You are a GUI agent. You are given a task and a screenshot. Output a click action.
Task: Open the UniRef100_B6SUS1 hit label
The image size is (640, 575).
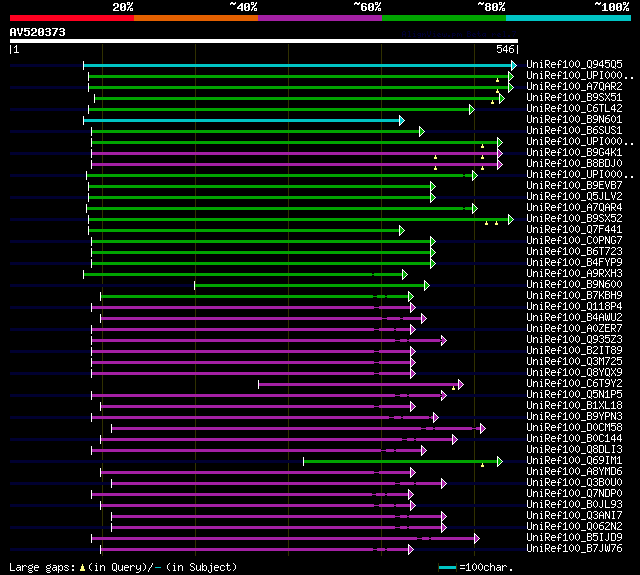574,131
